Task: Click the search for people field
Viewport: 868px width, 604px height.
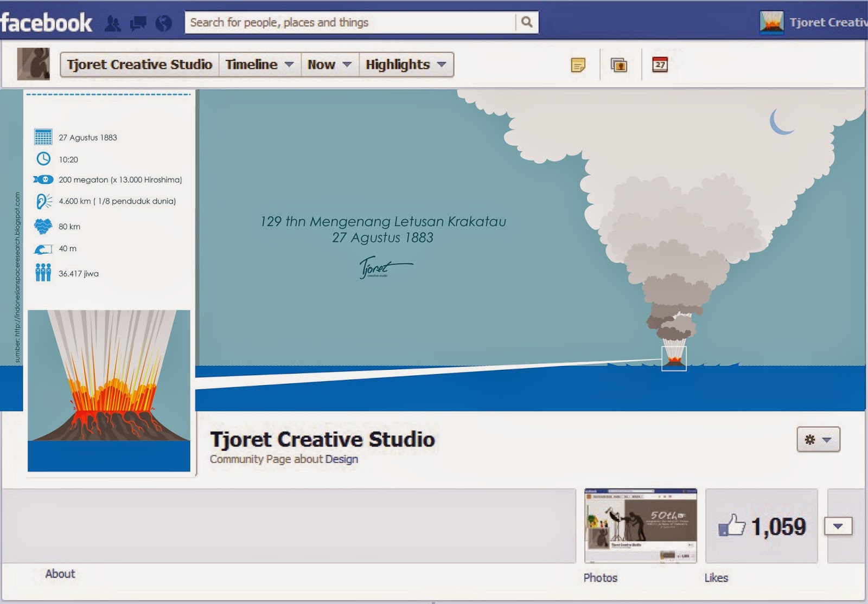Action: click(x=350, y=22)
